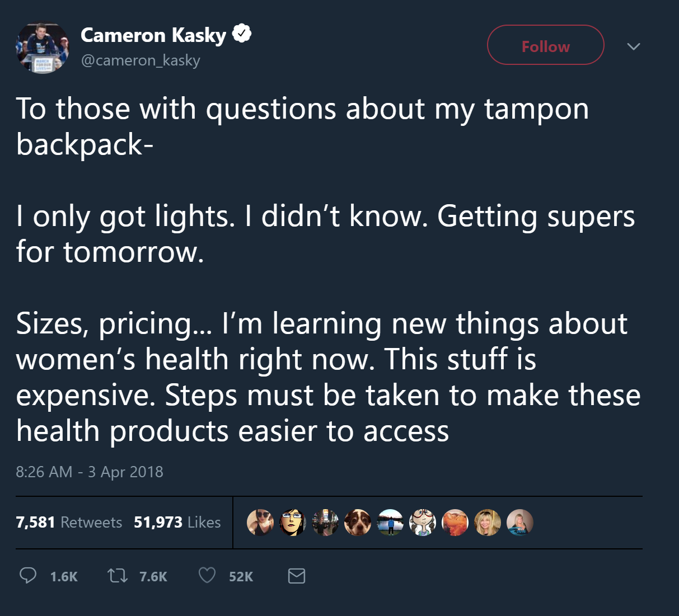Click the last liker avatar on right

pyautogui.click(x=520, y=523)
